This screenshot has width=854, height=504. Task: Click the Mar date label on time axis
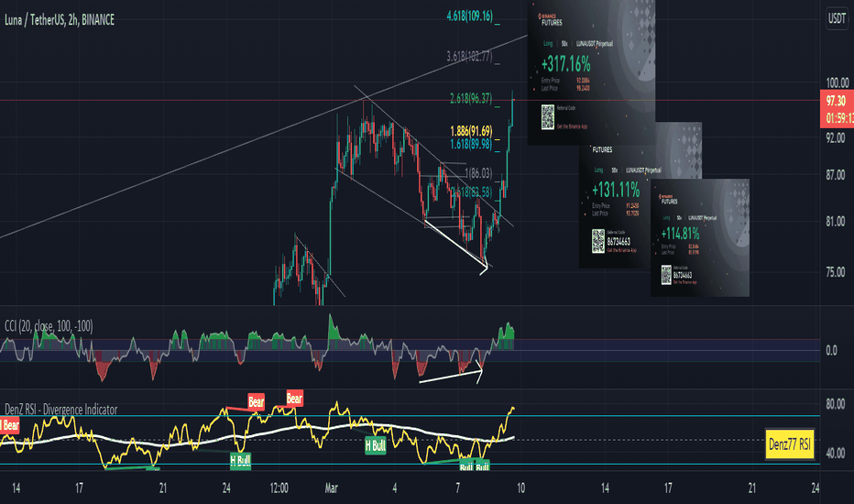[331, 488]
